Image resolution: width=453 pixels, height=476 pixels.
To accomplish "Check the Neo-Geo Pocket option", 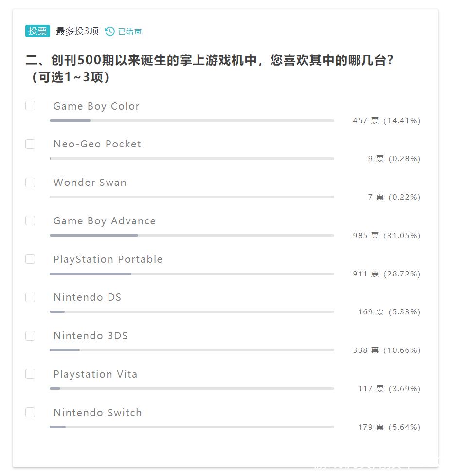I will pos(30,144).
